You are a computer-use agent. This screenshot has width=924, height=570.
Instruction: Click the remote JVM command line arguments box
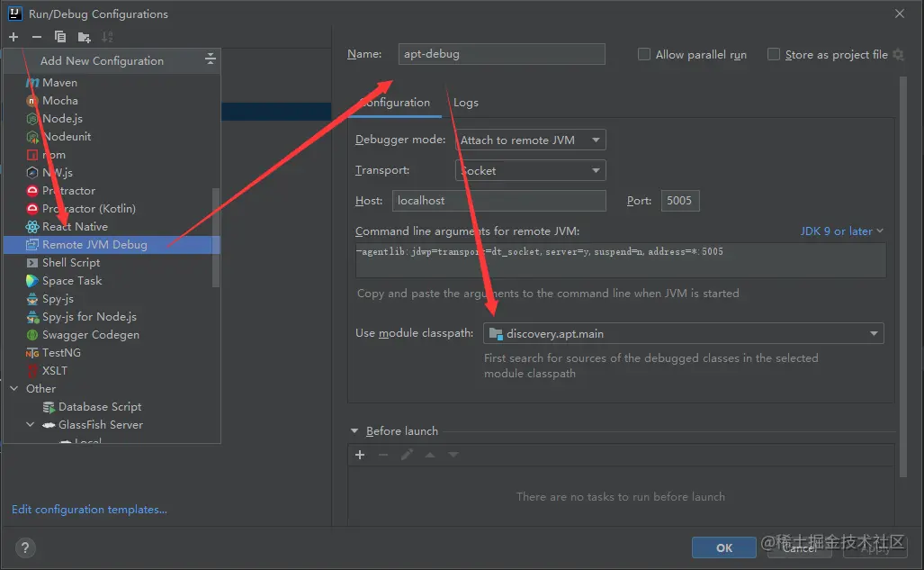(x=621, y=260)
